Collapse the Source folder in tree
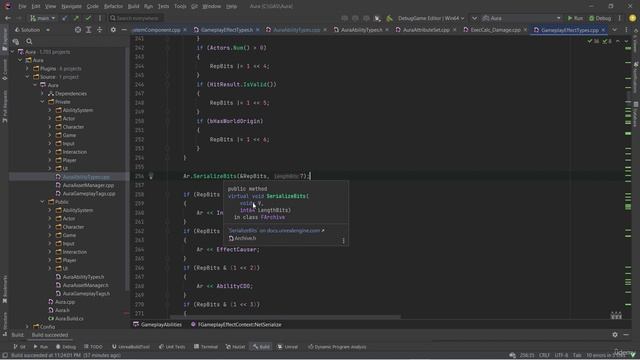 point(27,77)
